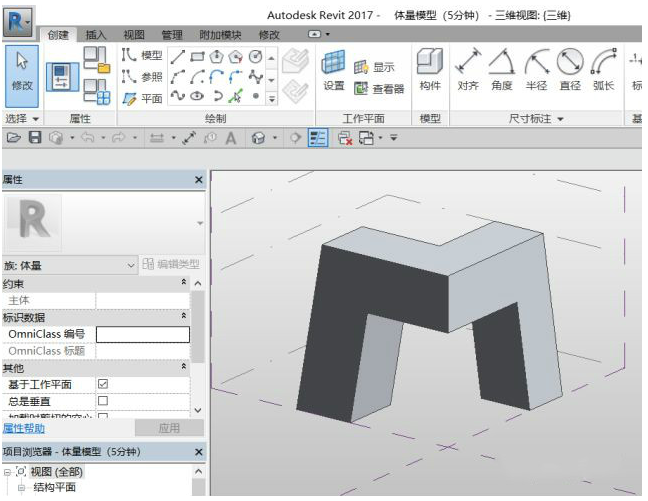The width and height of the screenshot is (648, 501).
Task: Click the Save icon in quick access toolbar
Action: (x=35, y=138)
